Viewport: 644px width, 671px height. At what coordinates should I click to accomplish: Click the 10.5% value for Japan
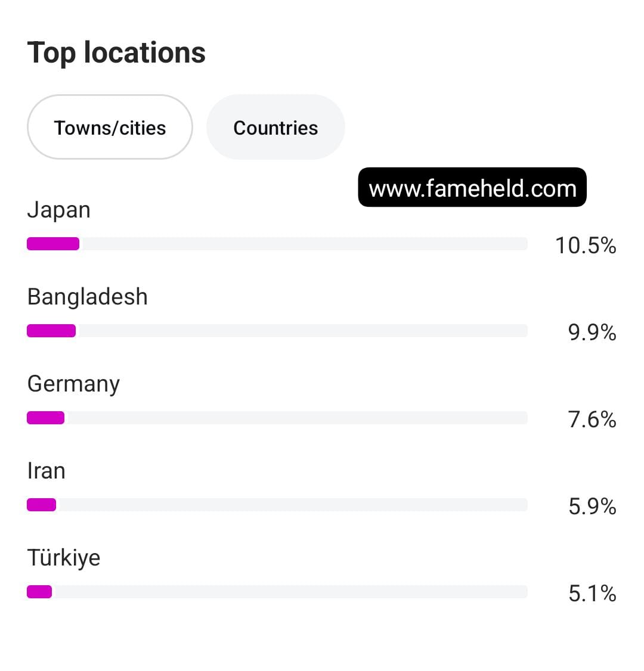(586, 246)
